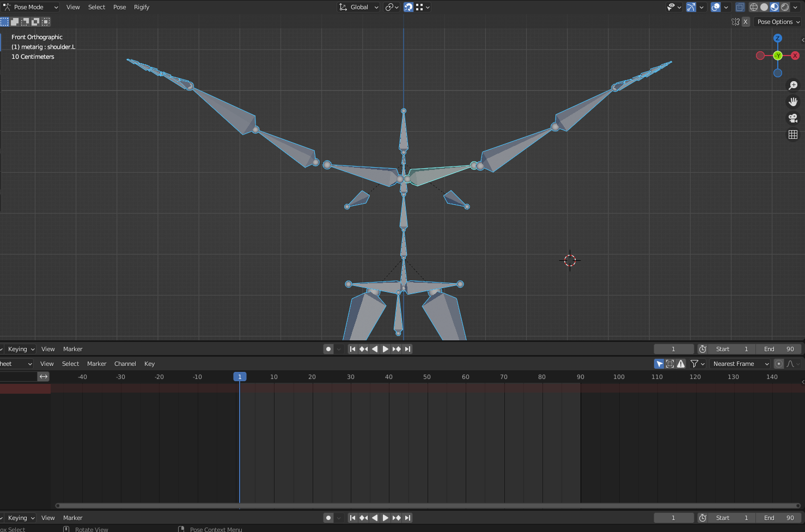
Task: Toggle snapping magnet icon
Action: [x=408, y=7]
